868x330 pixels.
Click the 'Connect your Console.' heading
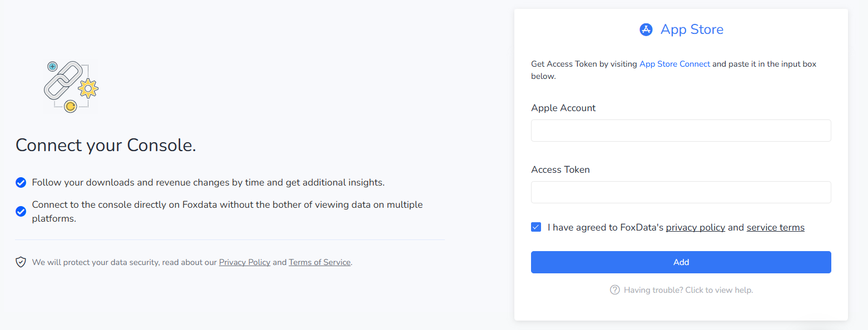click(106, 146)
